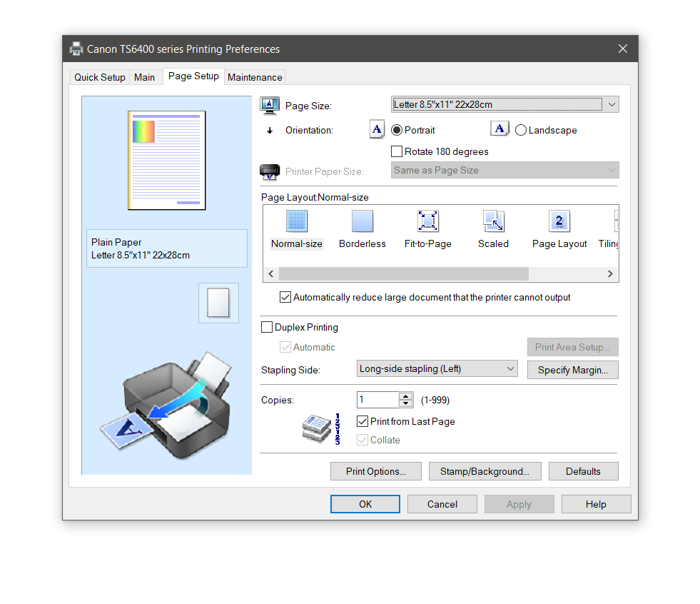Enable Duplex Printing
Image resolution: width=700 pixels, height=604 pixels.
coord(267,327)
